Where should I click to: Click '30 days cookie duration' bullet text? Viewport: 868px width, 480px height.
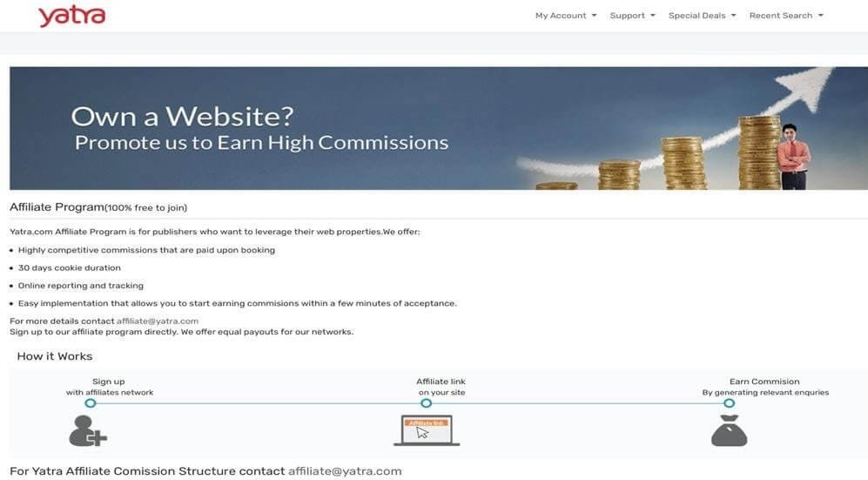(69, 268)
